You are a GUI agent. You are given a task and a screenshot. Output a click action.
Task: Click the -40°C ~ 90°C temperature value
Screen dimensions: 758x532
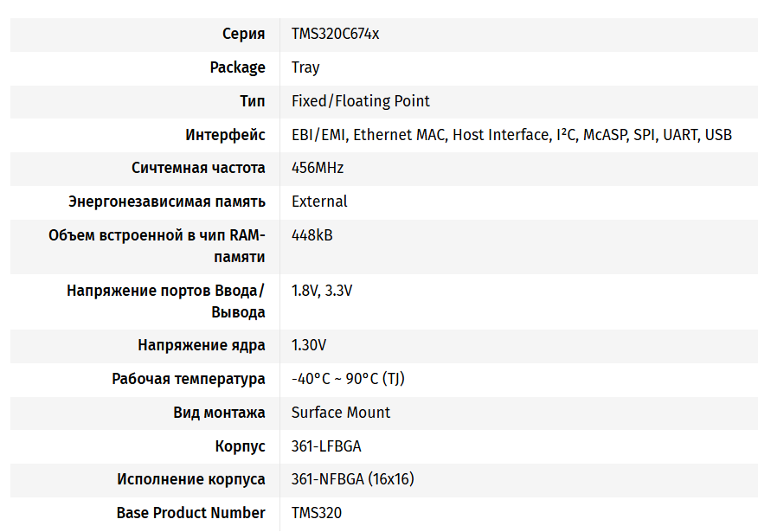tap(348, 379)
